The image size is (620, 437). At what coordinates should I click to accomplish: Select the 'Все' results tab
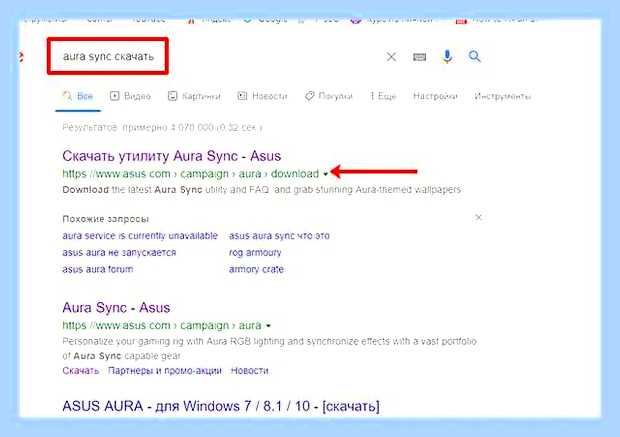pyautogui.click(x=78, y=96)
